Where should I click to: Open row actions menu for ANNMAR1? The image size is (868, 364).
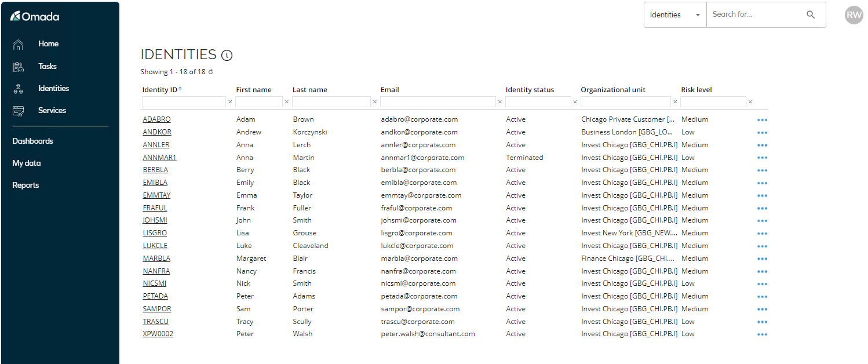tap(762, 158)
